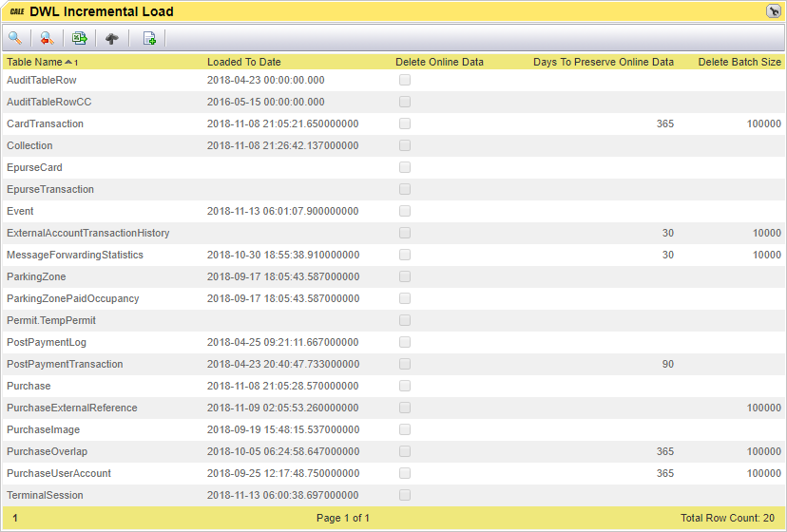Enable Delete Online Data for MessageForwardingStatistics
787x532 pixels.
pos(405,255)
